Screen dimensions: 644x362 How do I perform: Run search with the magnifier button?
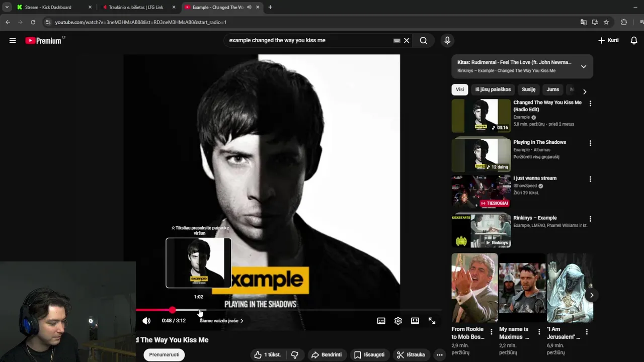pos(424,40)
